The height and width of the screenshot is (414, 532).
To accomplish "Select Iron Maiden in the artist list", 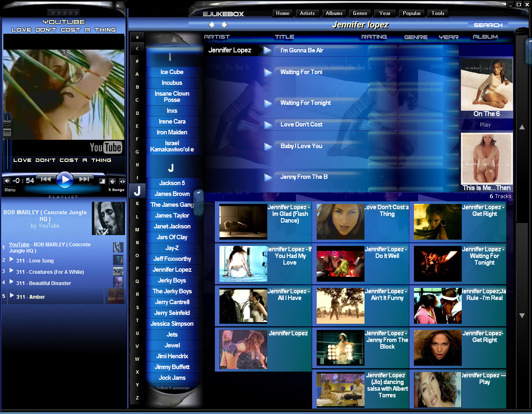I will coord(172,132).
